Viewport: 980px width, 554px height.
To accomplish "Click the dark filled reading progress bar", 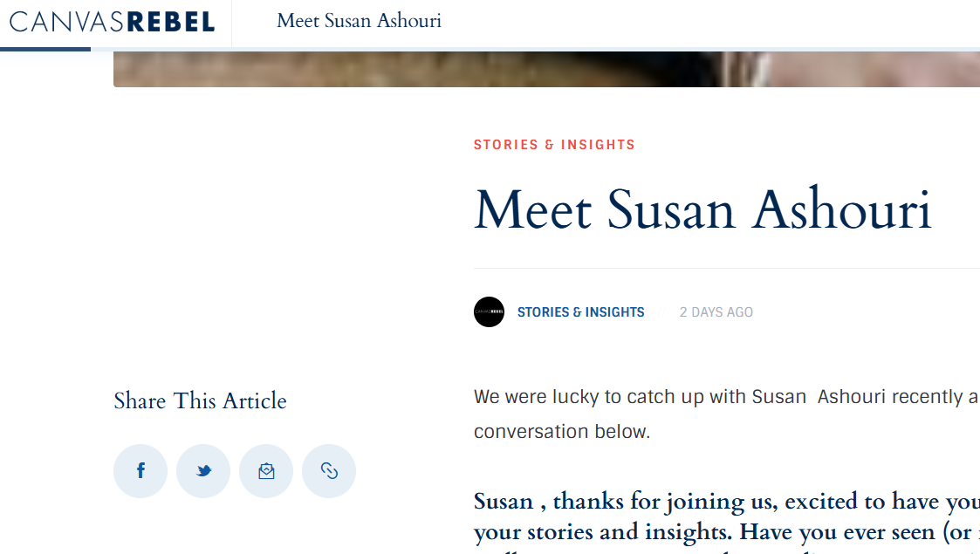I will [45, 49].
